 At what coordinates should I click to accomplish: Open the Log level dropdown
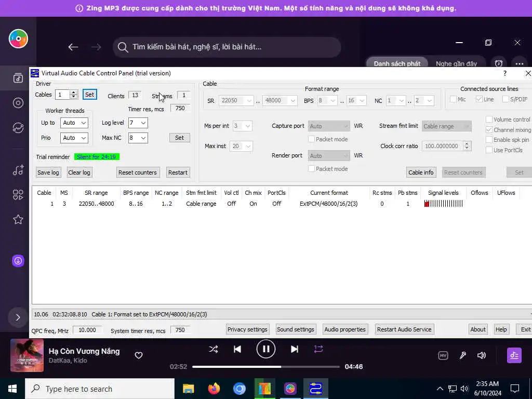pyautogui.click(x=138, y=123)
